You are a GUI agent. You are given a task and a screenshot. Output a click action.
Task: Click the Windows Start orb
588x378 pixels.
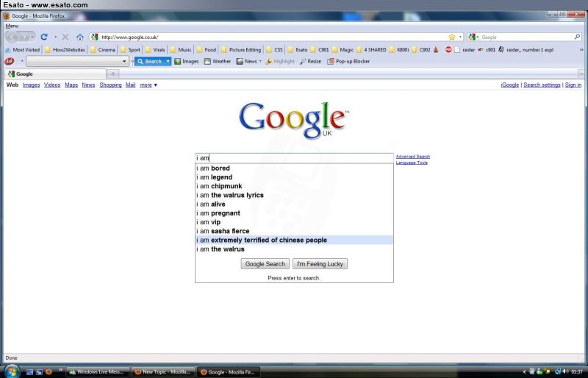(x=11, y=371)
